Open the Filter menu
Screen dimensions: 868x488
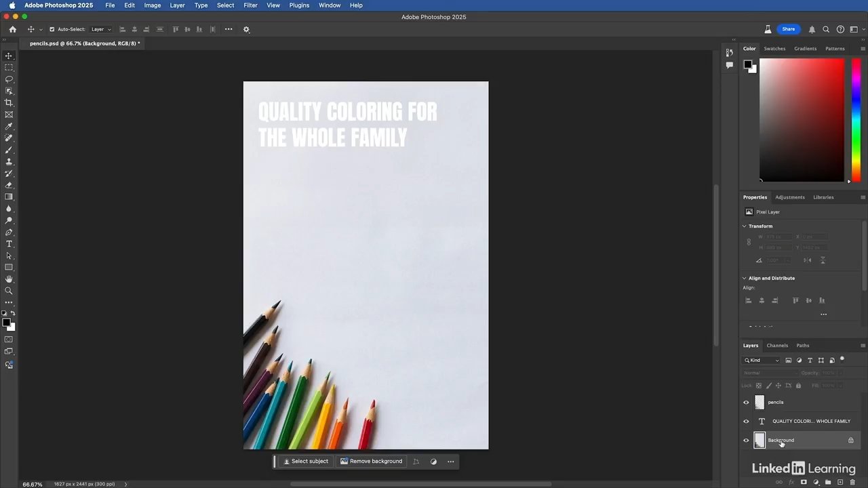(250, 5)
